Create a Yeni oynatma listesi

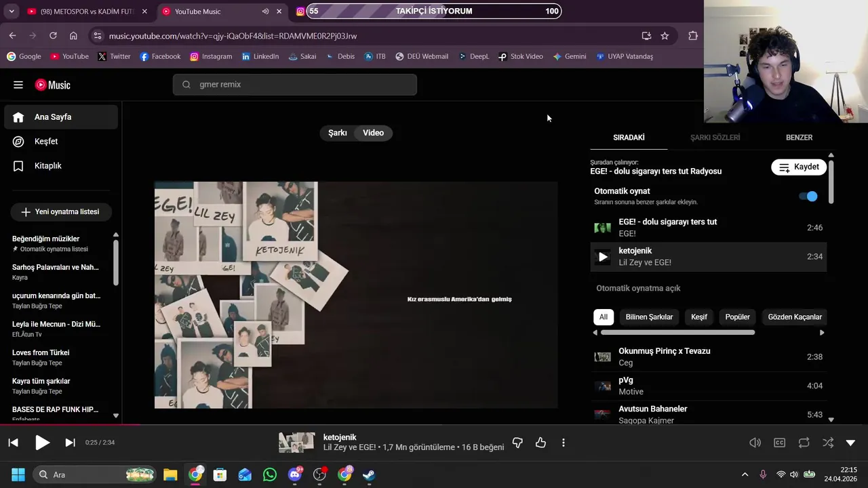coord(60,211)
